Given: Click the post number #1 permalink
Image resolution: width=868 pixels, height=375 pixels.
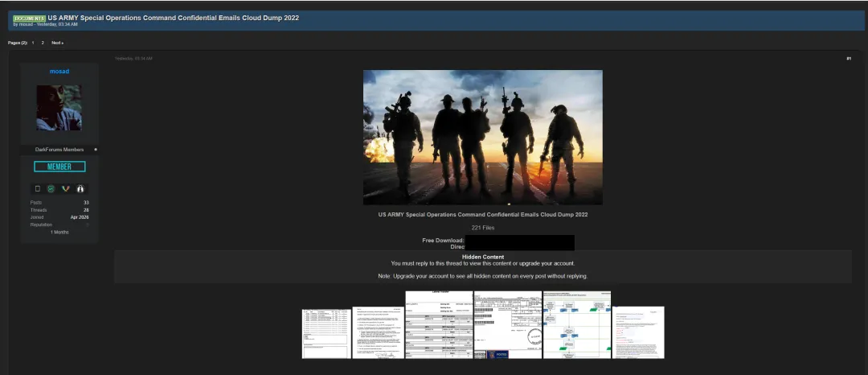Looking at the screenshot, I should tap(849, 59).
